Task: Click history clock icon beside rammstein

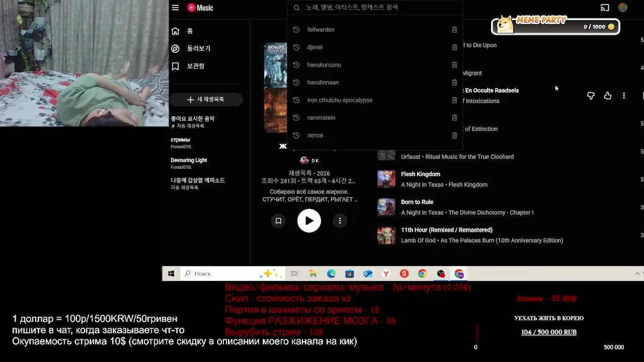Action: point(296,118)
